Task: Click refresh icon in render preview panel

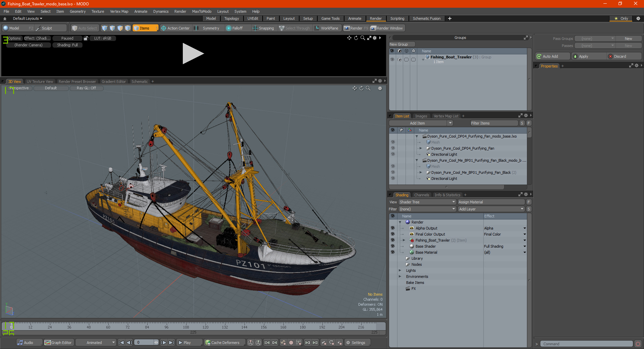Action: tap(356, 38)
